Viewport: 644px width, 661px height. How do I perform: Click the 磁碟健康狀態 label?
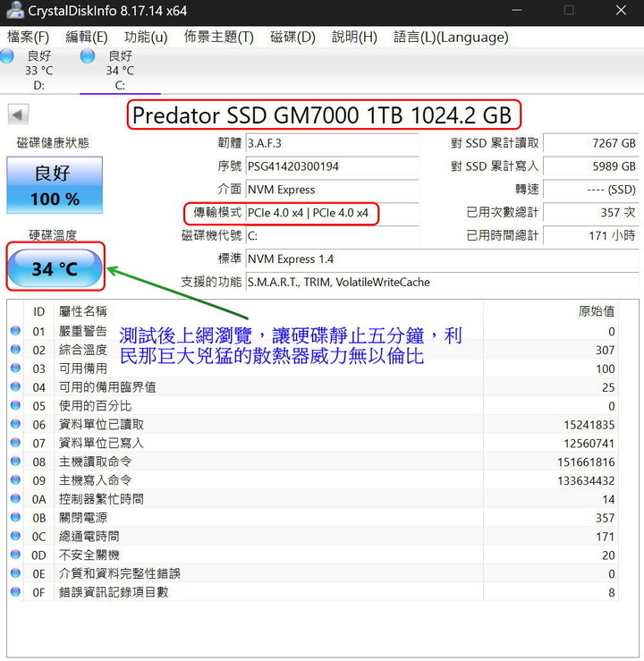click(53, 143)
